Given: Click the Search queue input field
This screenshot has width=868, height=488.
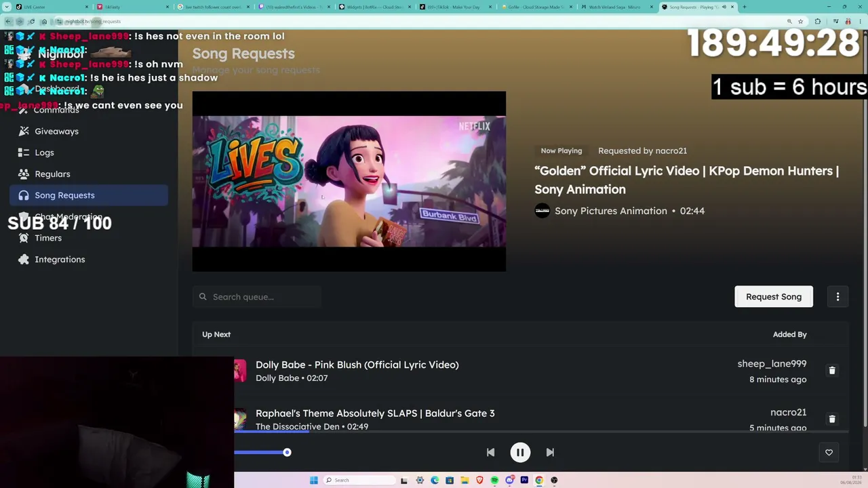Looking at the screenshot, I should (256, 297).
